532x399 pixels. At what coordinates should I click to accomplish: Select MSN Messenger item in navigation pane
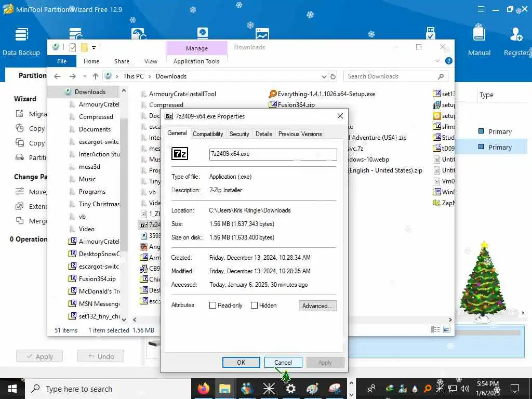pyautogui.click(x=95, y=303)
